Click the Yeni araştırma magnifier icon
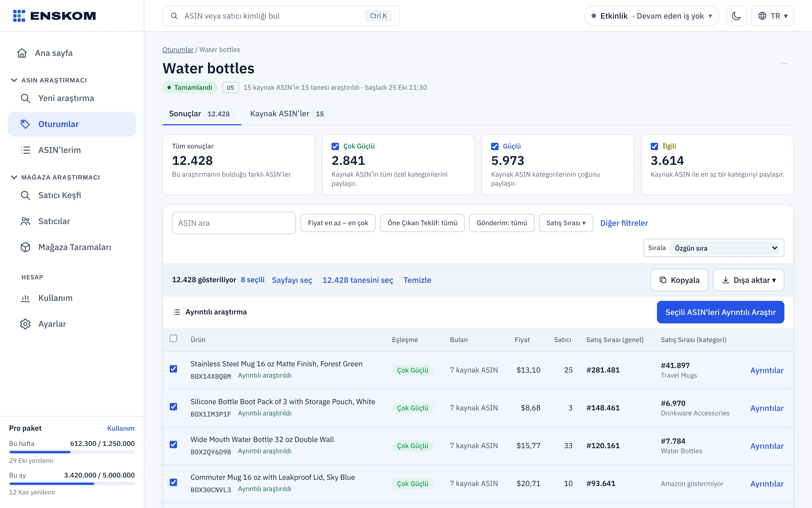This screenshot has width=812, height=508. (x=25, y=98)
